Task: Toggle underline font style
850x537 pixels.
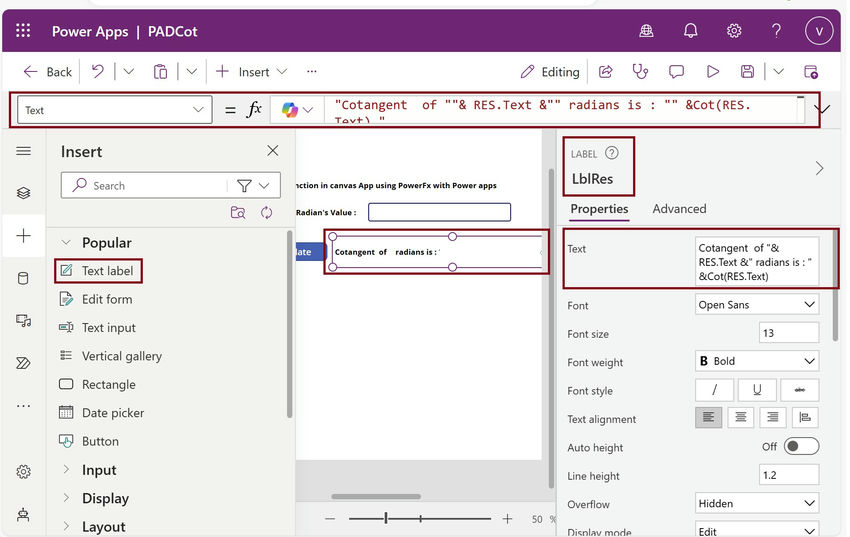Action: tap(757, 390)
